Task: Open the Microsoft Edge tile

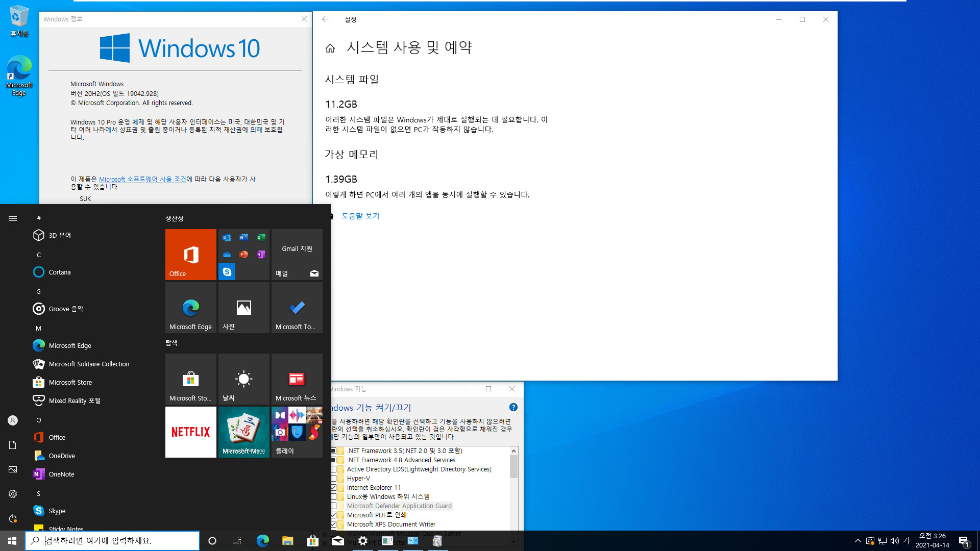Action: point(190,307)
